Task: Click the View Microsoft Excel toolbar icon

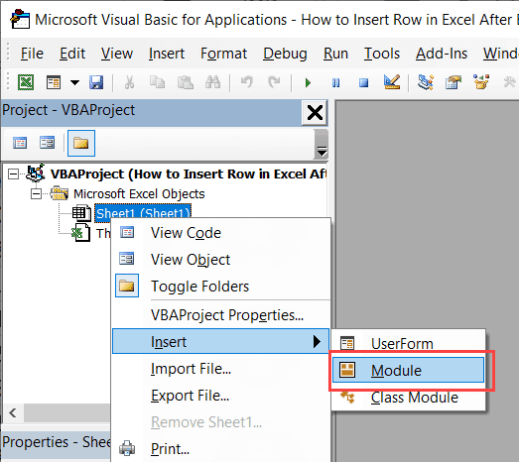Action: [26, 82]
